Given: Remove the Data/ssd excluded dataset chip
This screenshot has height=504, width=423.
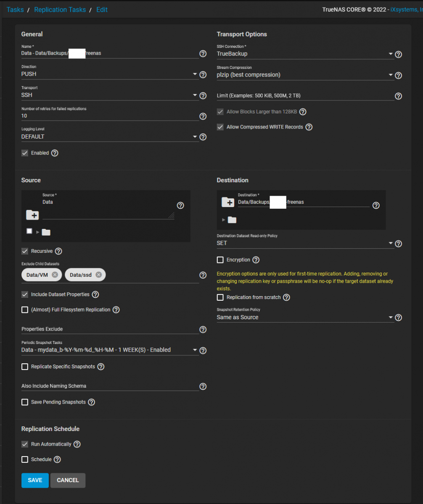Looking at the screenshot, I should 98,275.
